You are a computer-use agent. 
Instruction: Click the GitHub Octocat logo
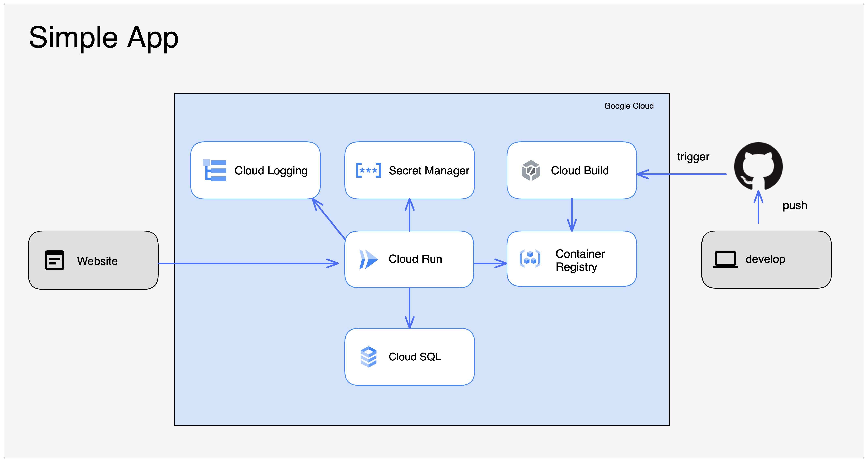coord(758,166)
